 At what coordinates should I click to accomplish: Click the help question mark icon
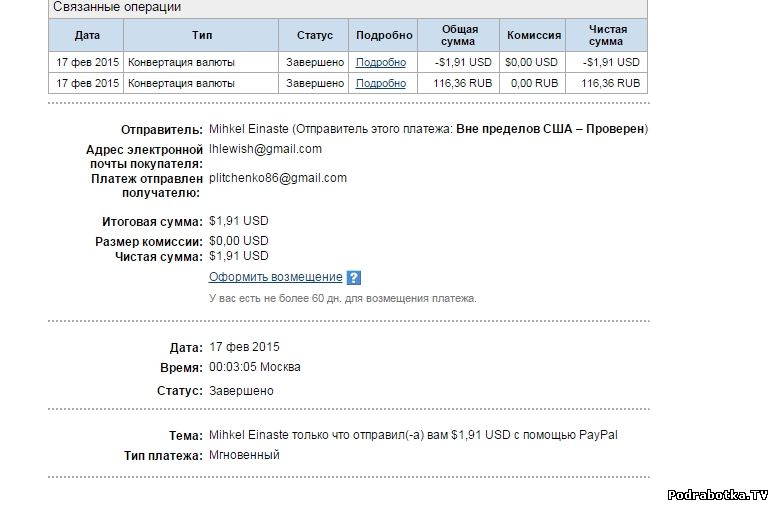click(353, 278)
